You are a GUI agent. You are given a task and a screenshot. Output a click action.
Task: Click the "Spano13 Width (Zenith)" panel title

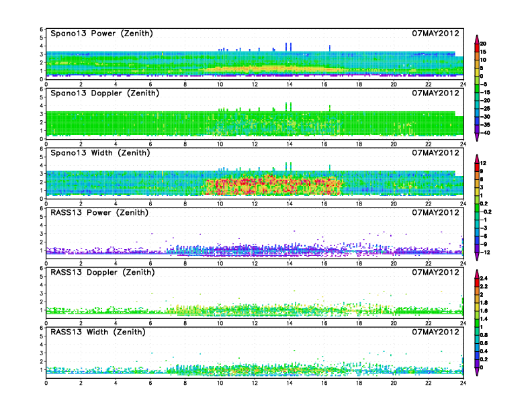coord(100,153)
